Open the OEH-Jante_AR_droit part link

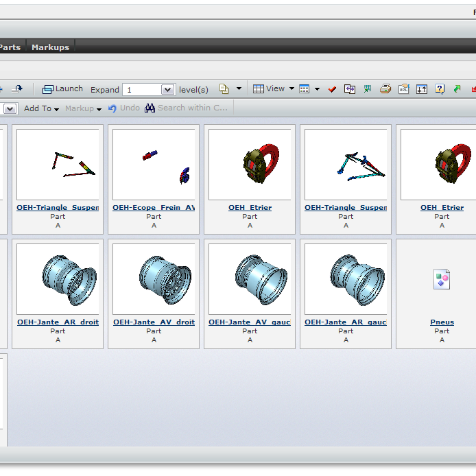point(58,322)
